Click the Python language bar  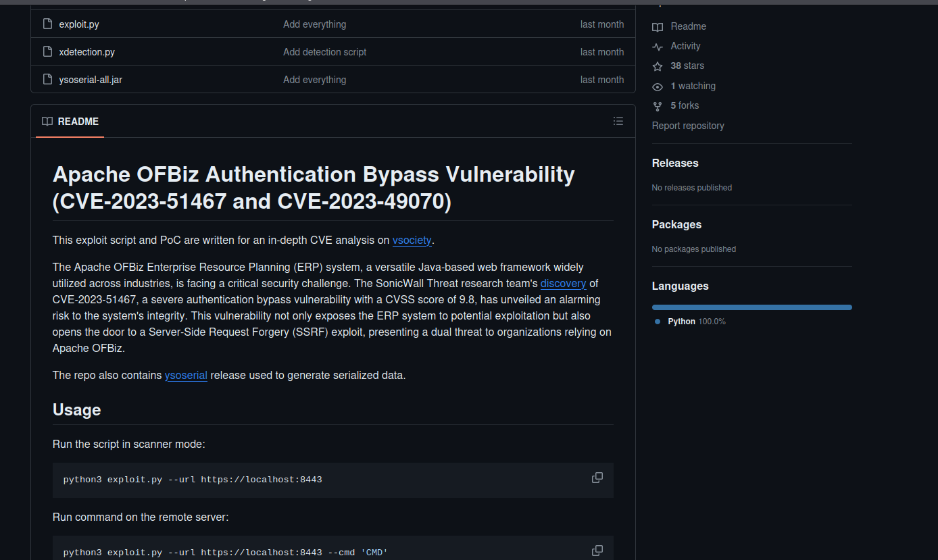click(x=751, y=307)
